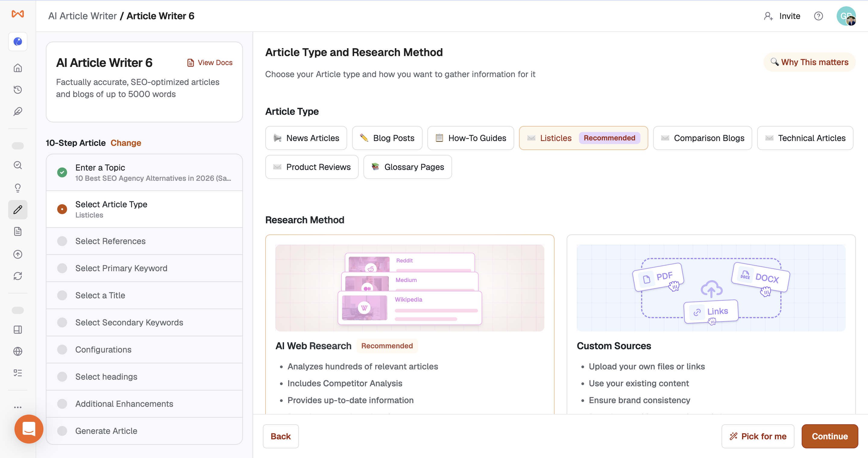The height and width of the screenshot is (458, 868).
Task: Open the Configurations step
Action: point(144,350)
